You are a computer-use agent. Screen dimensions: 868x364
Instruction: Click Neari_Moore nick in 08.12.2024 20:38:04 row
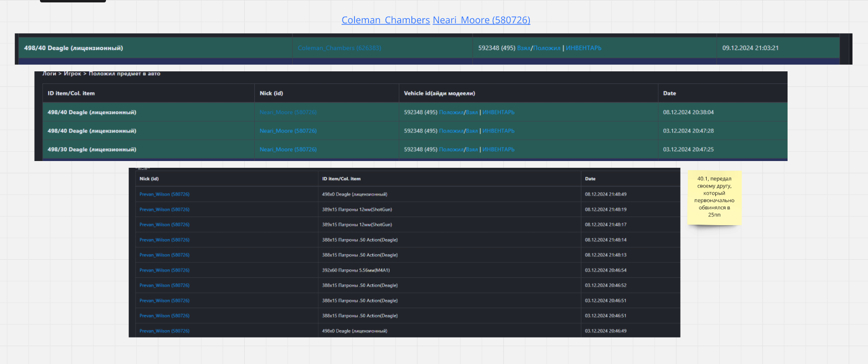(x=288, y=112)
